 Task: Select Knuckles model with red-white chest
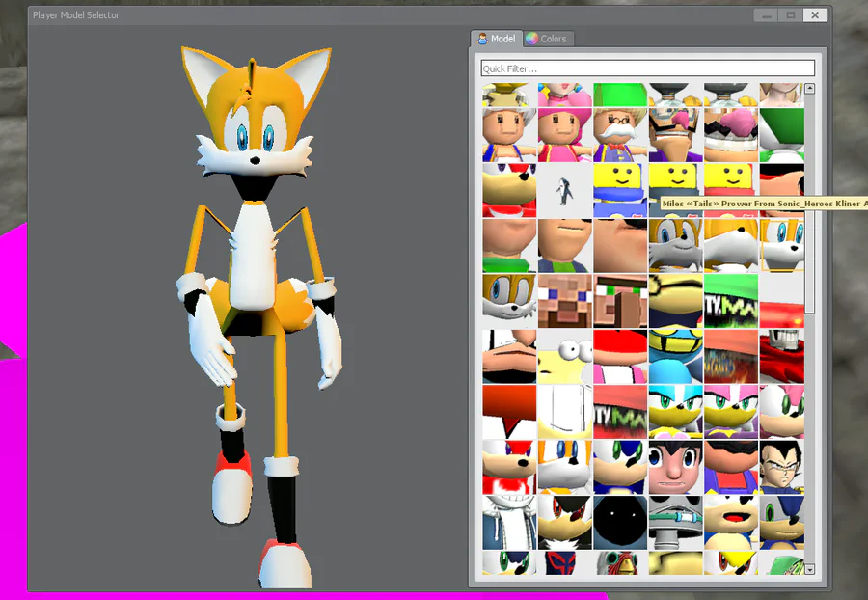(509, 467)
